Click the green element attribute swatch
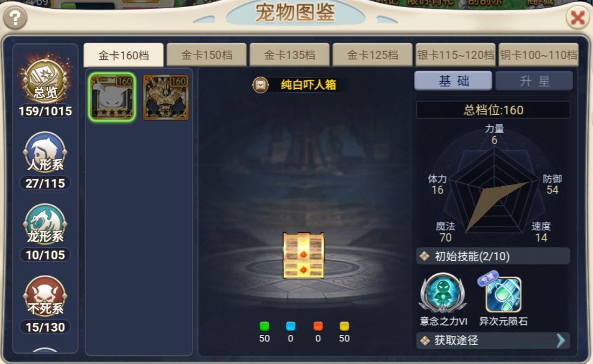The width and height of the screenshot is (593, 364). pyautogui.click(x=264, y=326)
